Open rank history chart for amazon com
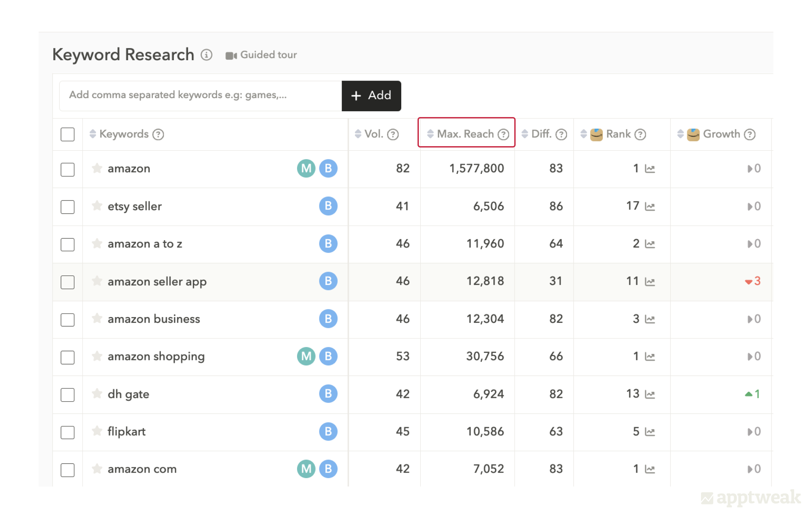The height and width of the screenshot is (519, 812). point(650,469)
